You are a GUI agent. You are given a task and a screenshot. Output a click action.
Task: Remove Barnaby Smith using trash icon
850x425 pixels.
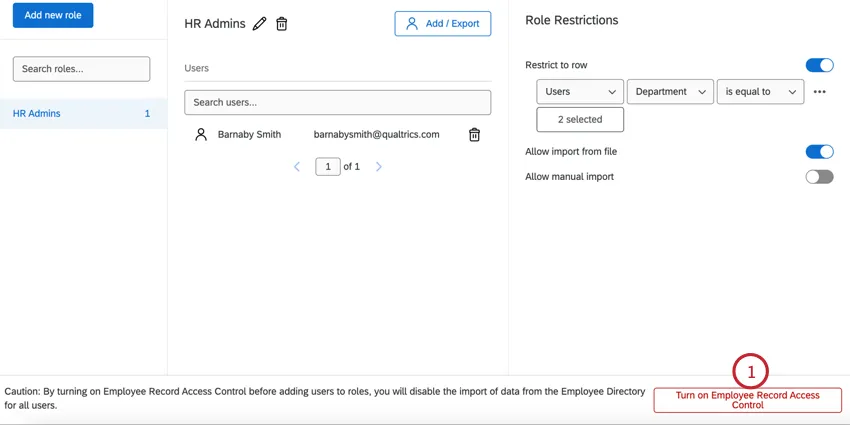click(474, 135)
